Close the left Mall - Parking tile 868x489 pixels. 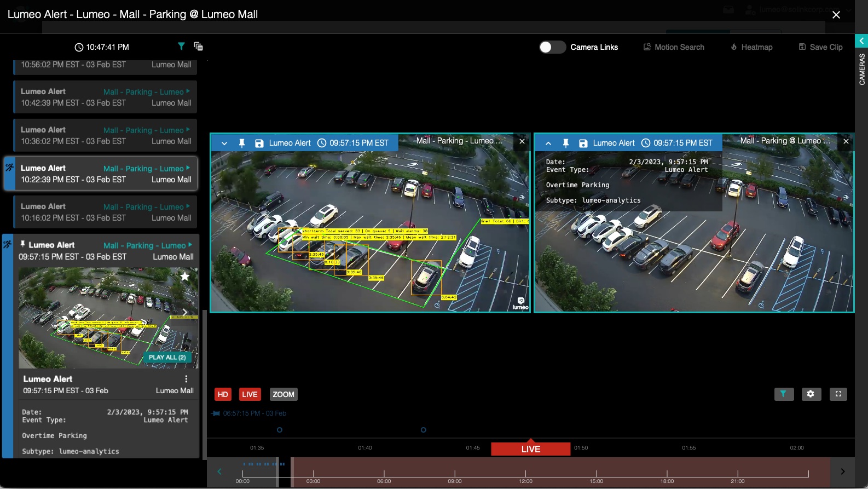point(522,141)
